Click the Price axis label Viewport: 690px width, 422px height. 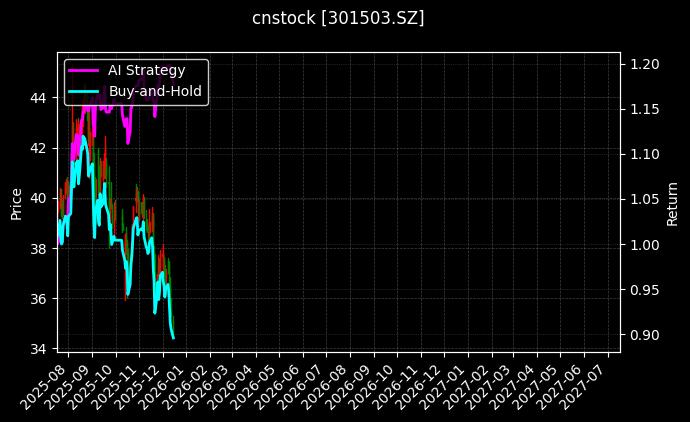[16, 204]
